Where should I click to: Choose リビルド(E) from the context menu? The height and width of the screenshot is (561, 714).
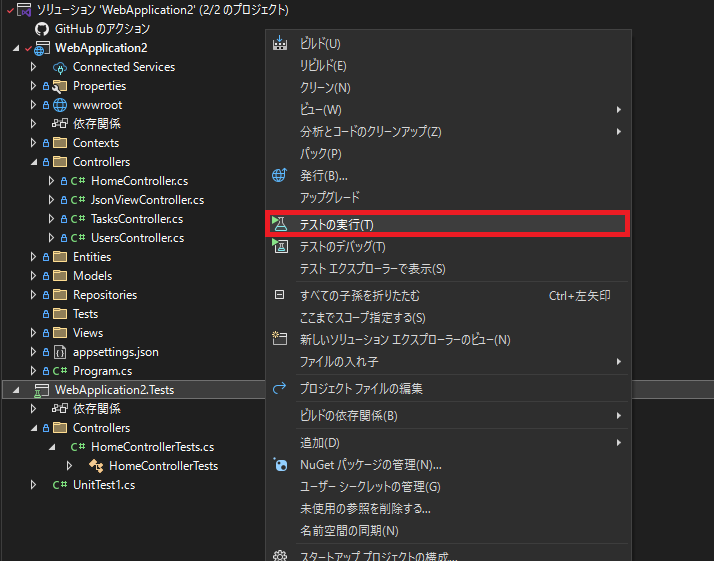448,66
